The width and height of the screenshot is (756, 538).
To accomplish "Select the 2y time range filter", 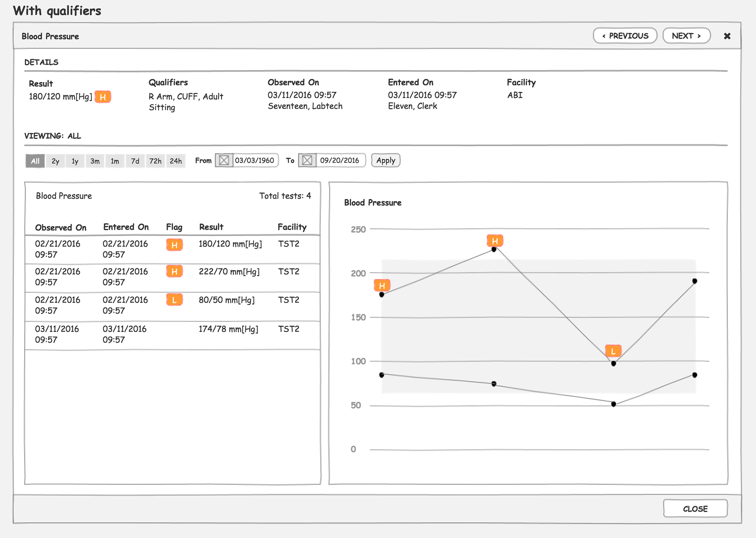I will pyautogui.click(x=55, y=161).
